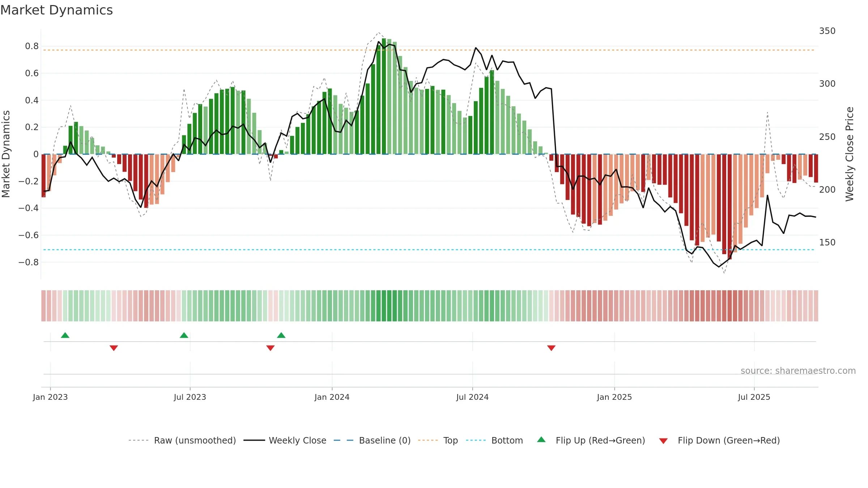Toggle Flip Down (Green→Red) legend entry
Screen dimensions: 868x488
click(719, 440)
